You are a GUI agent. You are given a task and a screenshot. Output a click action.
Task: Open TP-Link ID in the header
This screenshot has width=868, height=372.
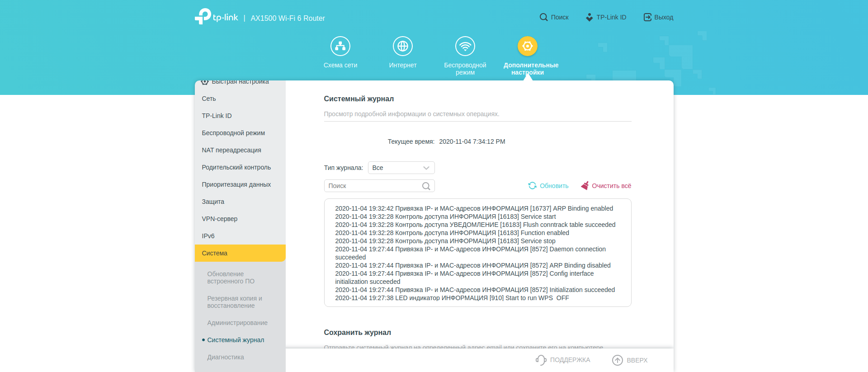pyautogui.click(x=606, y=17)
